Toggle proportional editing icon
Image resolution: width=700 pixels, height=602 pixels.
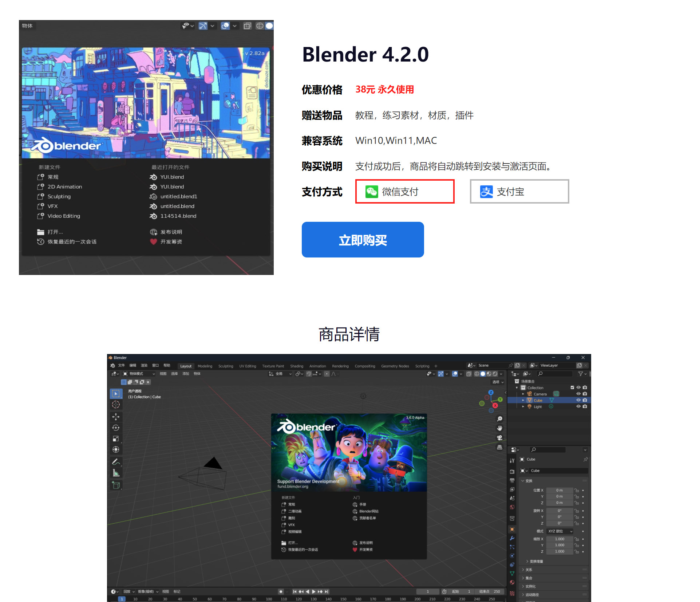point(327,374)
